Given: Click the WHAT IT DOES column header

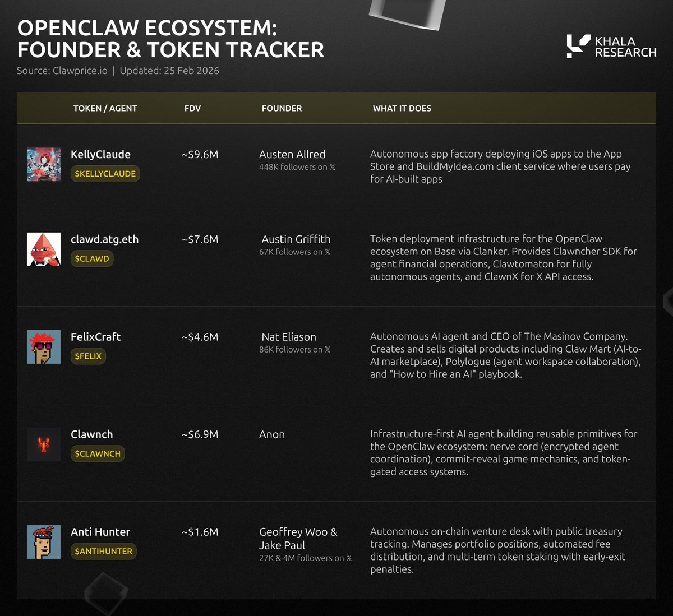Looking at the screenshot, I should tap(402, 108).
